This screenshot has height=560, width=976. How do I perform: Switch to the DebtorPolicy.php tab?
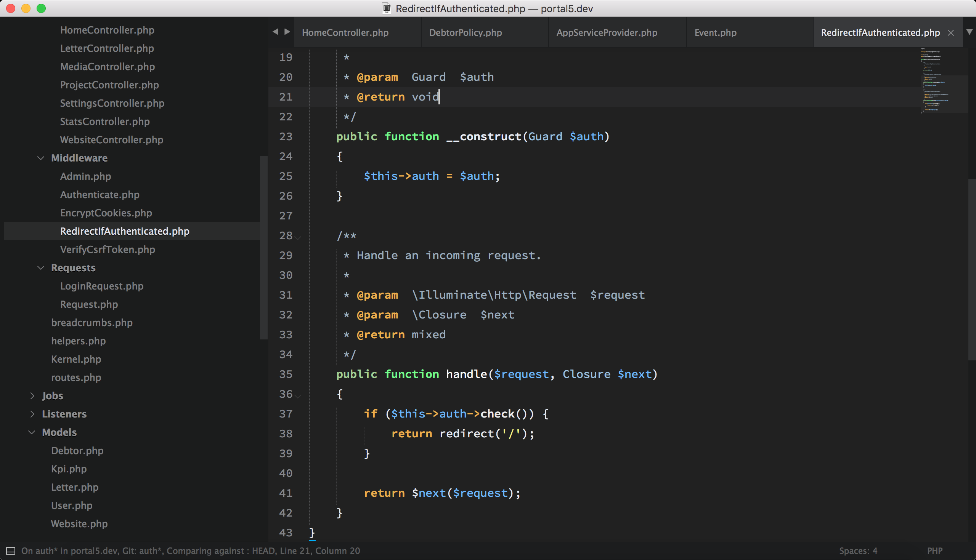click(x=465, y=33)
